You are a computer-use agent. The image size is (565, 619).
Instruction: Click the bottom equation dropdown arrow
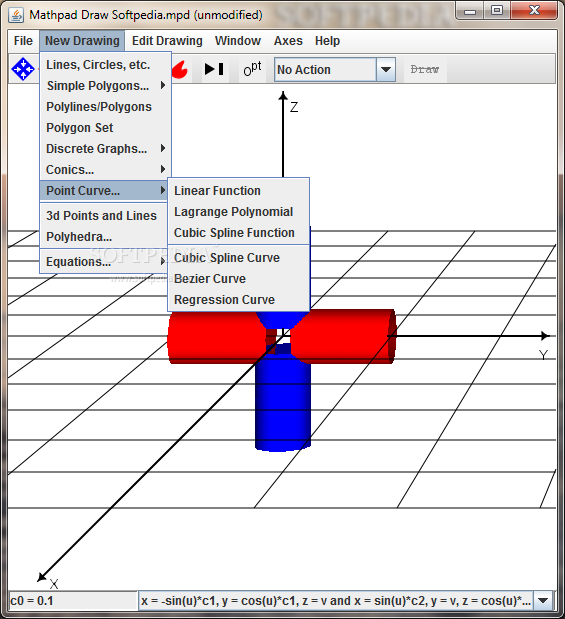[544, 600]
